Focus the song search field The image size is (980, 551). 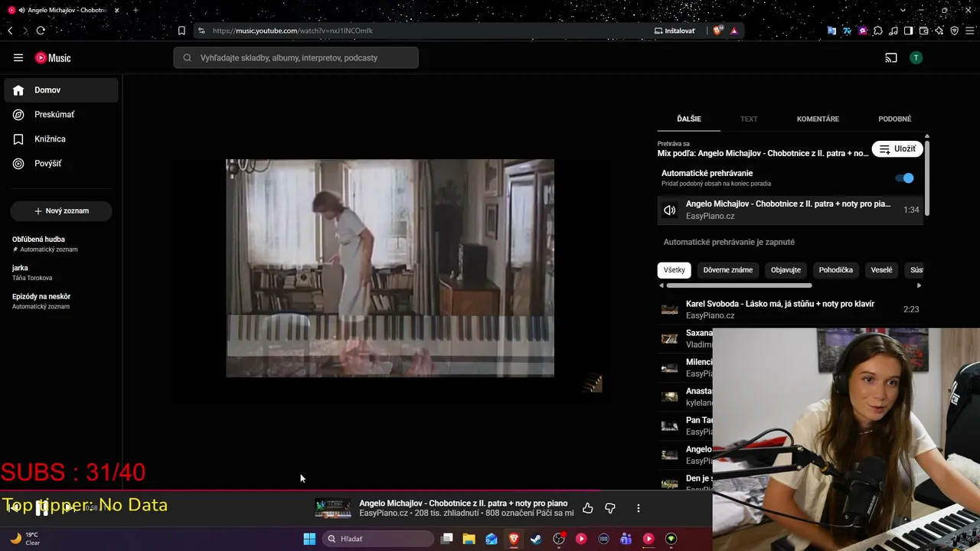click(x=296, y=57)
